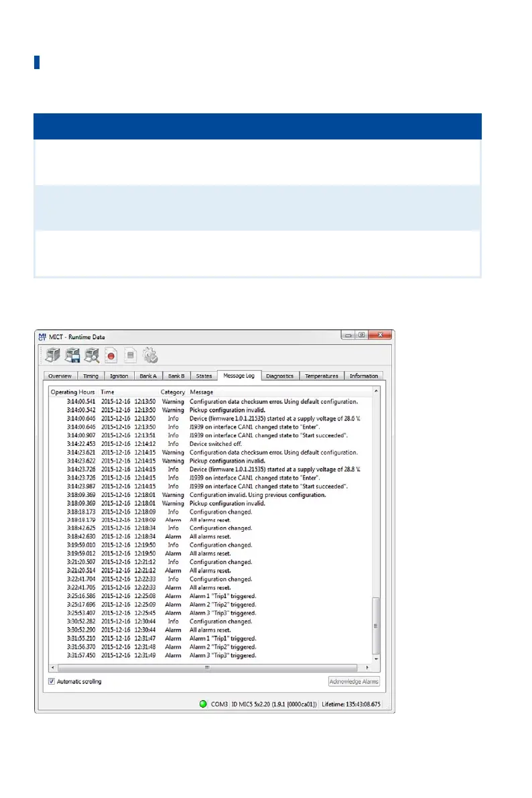This screenshot has width=532, height=798.
Task: Open the Timing tab
Action: coord(90,376)
